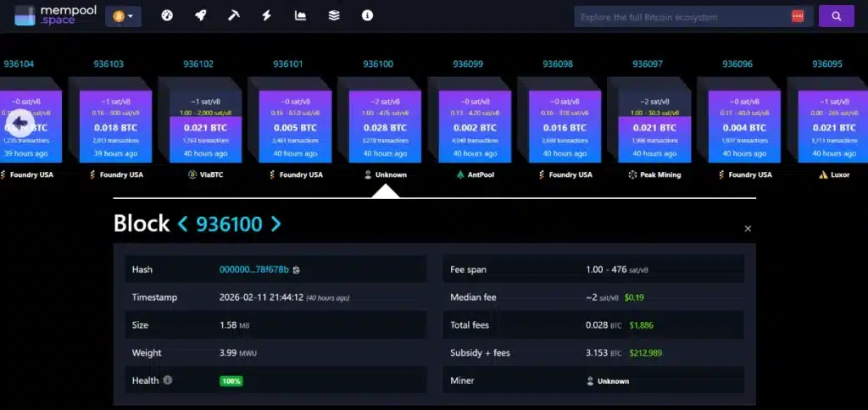Open block height link 936099
The width and height of the screenshot is (868, 410).
tap(468, 64)
